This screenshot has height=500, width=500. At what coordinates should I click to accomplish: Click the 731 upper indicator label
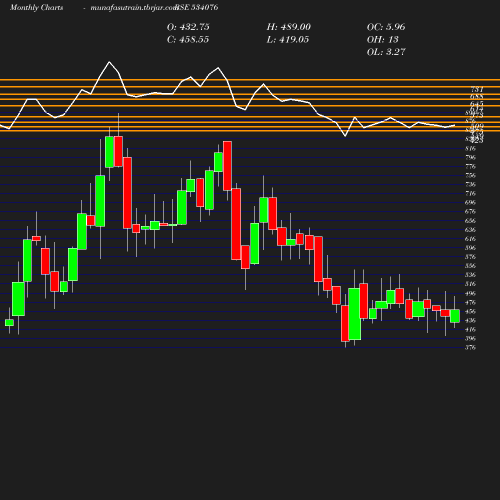pos(477,90)
